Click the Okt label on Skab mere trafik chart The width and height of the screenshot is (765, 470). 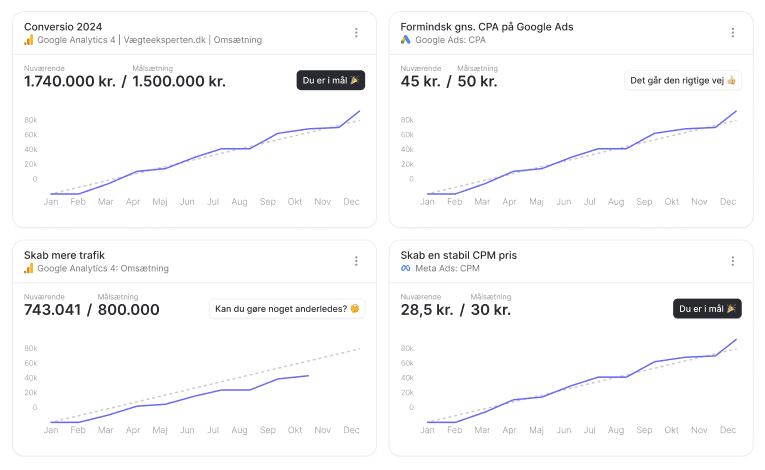click(x=295, y=429)
